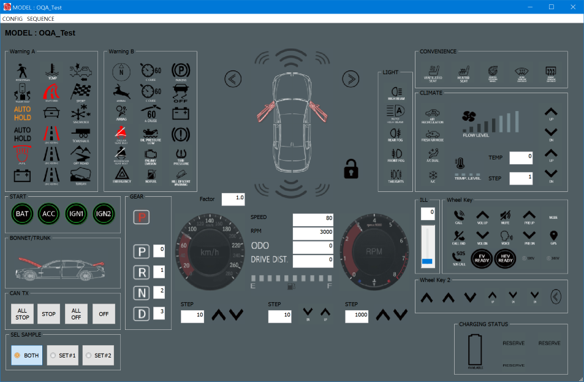Select the high beam light icon

(x=396, y=93)
